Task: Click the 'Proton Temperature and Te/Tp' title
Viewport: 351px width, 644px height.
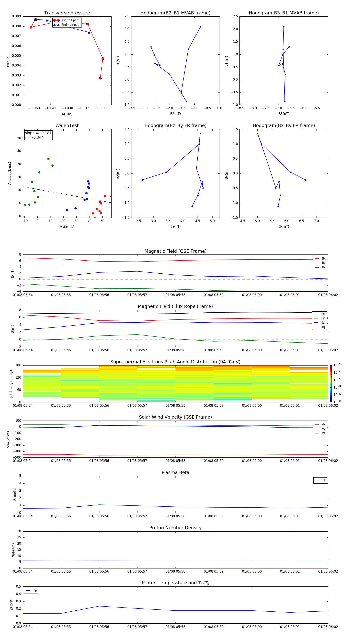Action: (175, 583)
